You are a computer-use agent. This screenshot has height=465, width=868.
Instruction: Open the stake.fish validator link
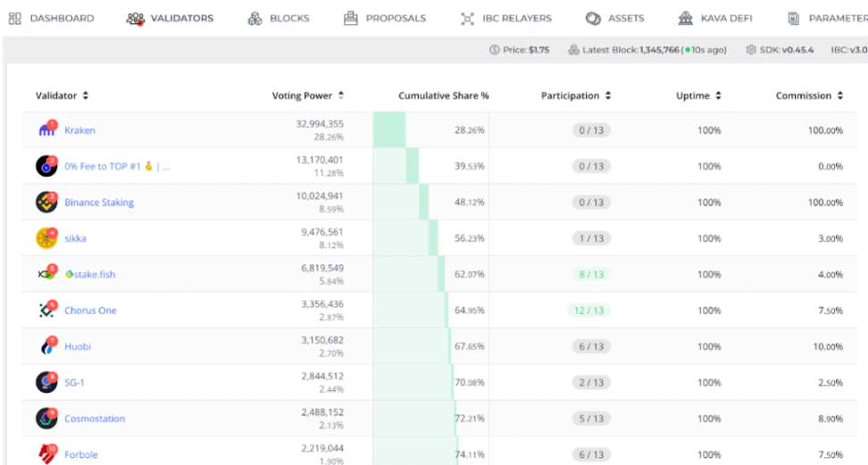90,274
